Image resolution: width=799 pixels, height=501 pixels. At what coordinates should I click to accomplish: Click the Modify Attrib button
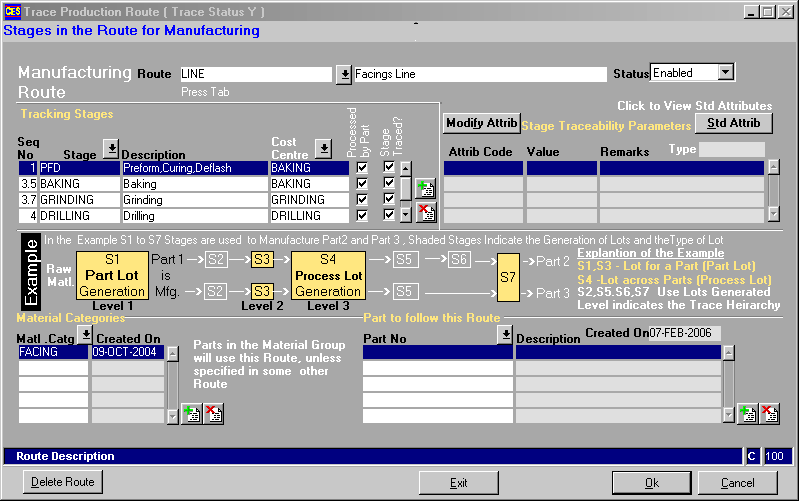pos(481,123)
